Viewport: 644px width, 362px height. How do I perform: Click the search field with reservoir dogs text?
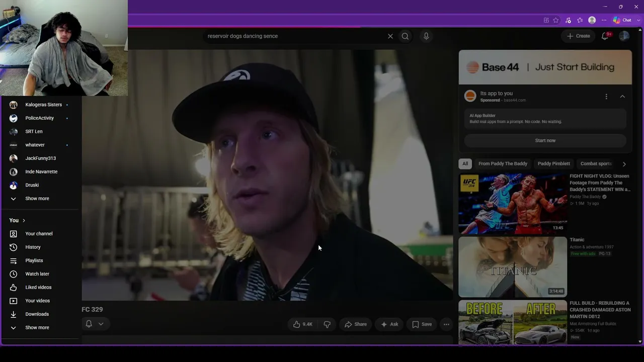tap(294, 36)
